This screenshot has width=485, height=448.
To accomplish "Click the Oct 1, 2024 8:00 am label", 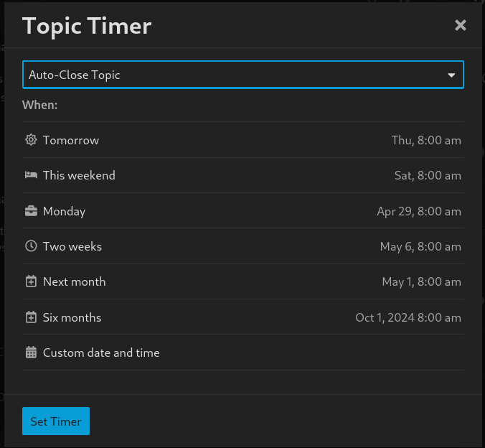I will click(408, 317).
